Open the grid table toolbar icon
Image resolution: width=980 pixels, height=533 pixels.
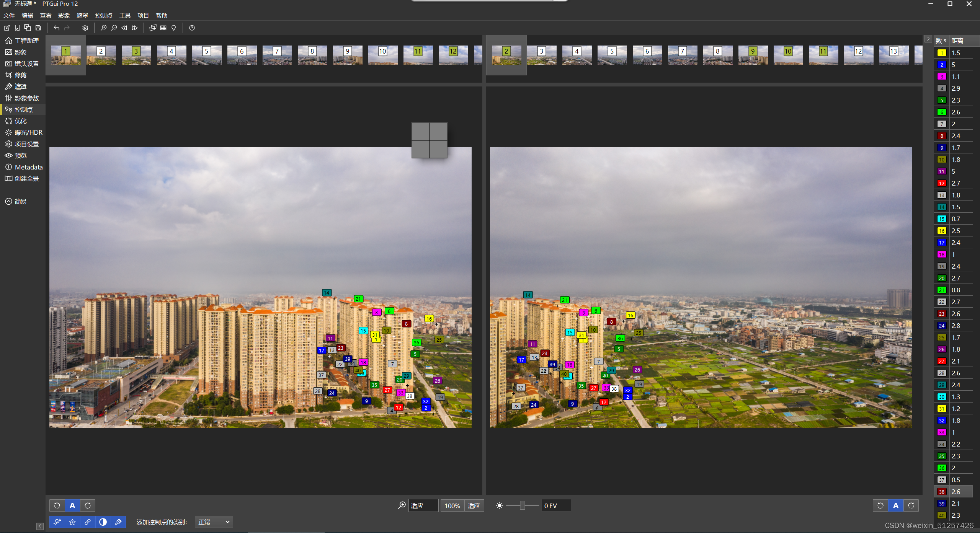[163, 28]
